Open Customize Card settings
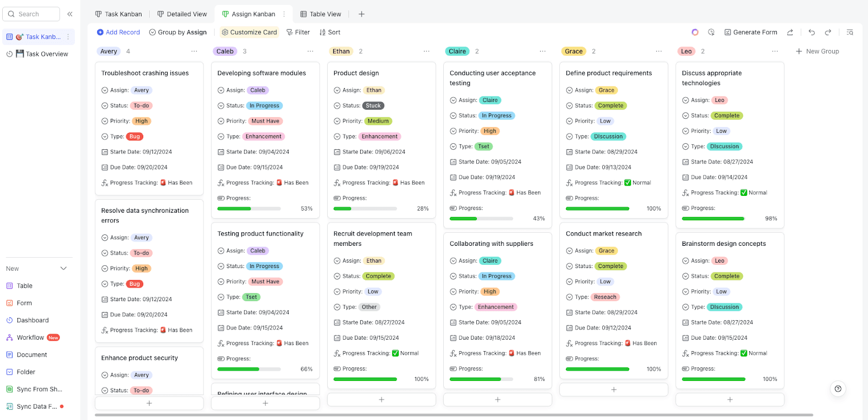 click(x=250, y=33)
